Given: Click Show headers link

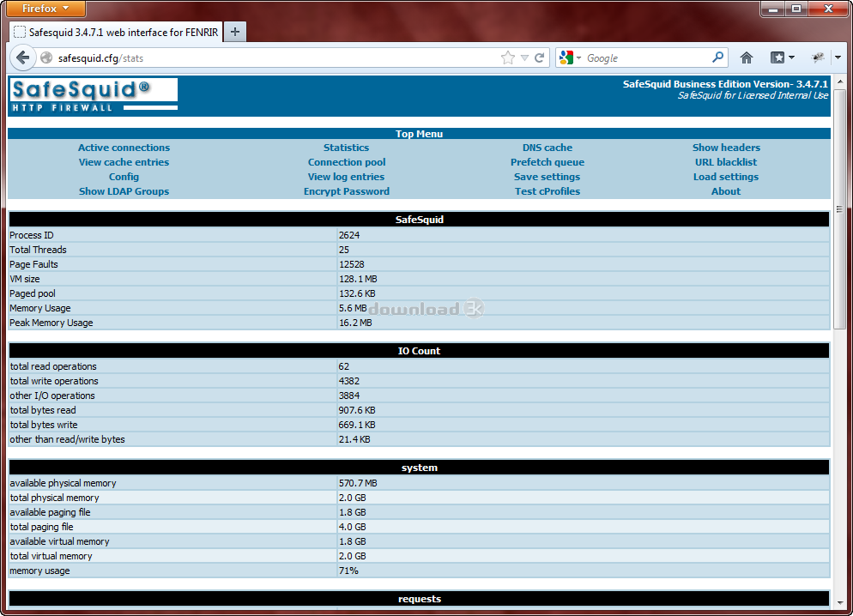Looking at the screenshot, I should (x=726, y=148).
